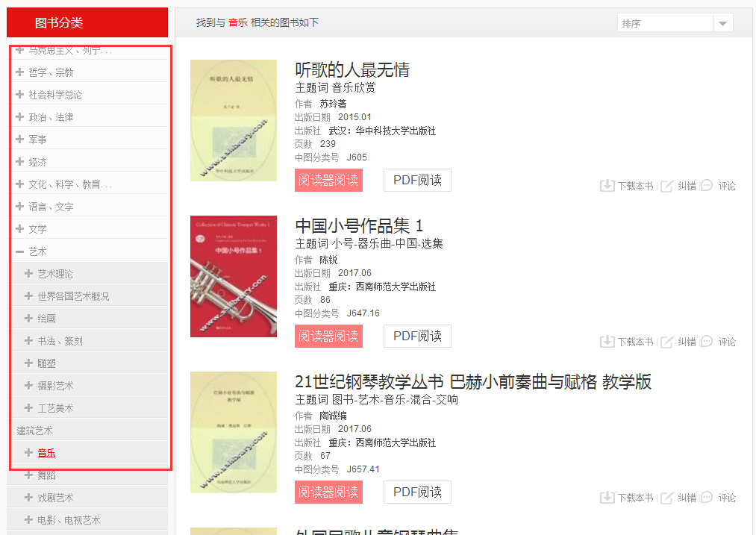Open book title 听歌的人最无情
The image size is (756, 535).
tap(352, 70)
